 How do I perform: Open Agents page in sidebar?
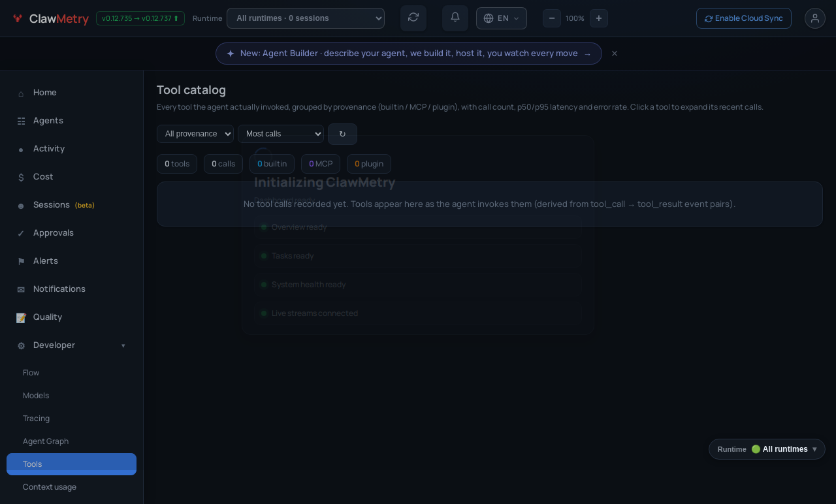[72, 121]
